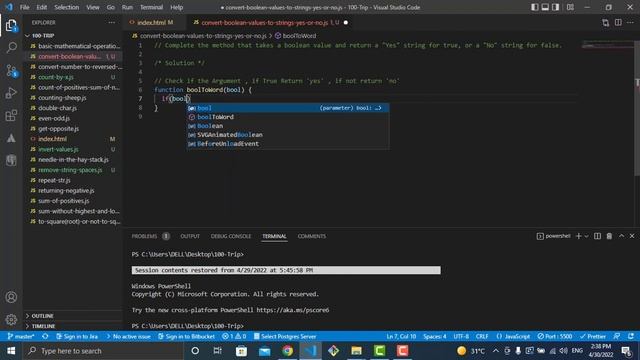640x360 pixels.
Task: Switch to the Debug Console tab
Action: pyautogui.click(x=231, y=236)
